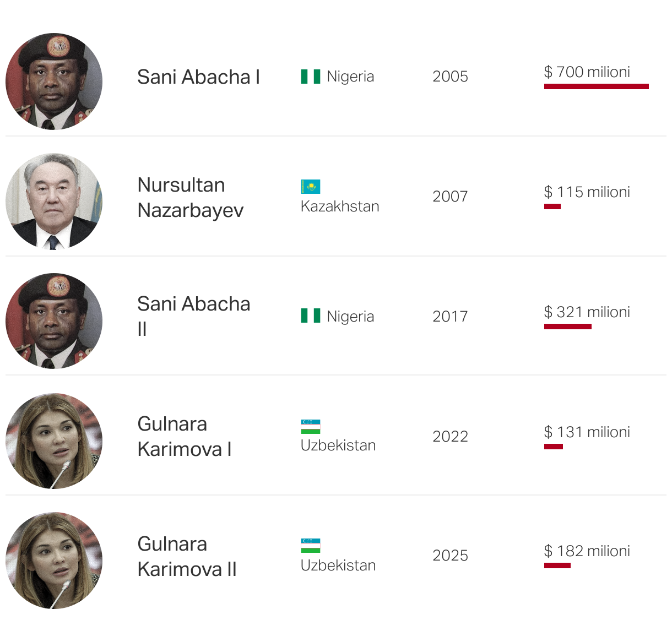Image resolution: width=672 pixels, height=620 pixels.
Task: Click the year 2022 in Karimova I row
Action: 450,437
